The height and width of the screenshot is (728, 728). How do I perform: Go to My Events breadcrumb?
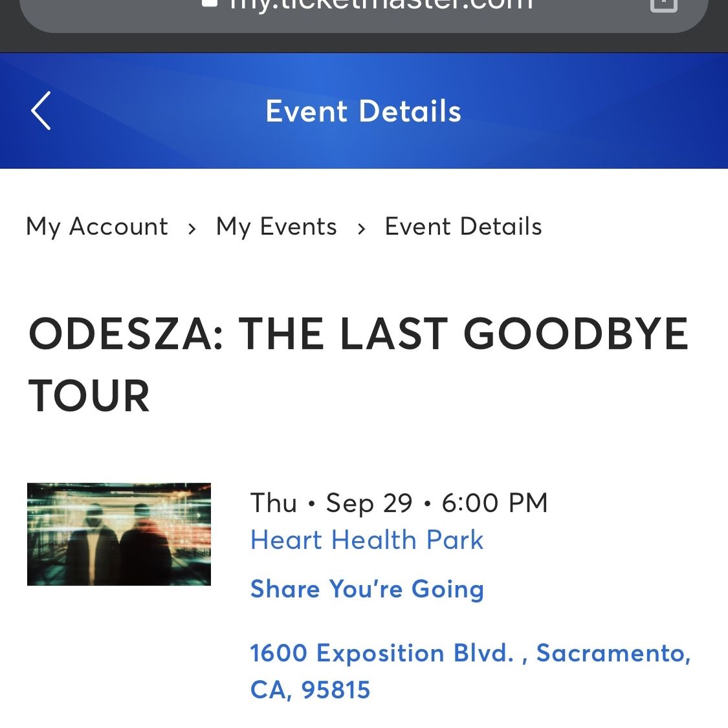[x=276, y=227]
